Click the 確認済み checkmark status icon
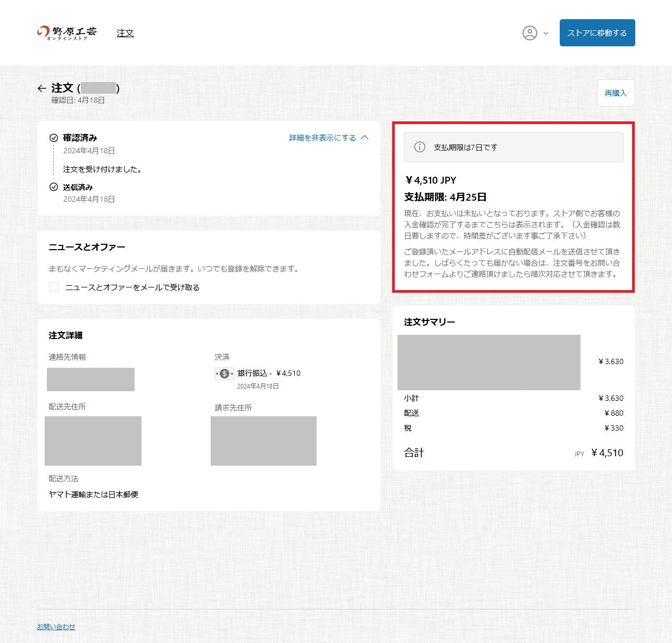Image resolution: width=672 pixels, height=643 pixels. coord(54,138)
